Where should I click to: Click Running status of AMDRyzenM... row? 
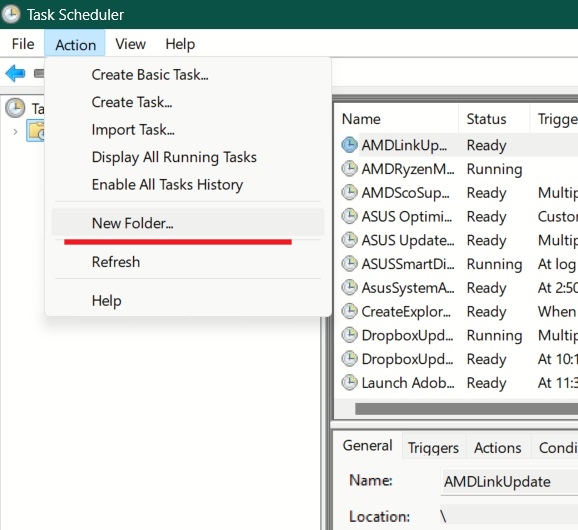tap(494, 169)
